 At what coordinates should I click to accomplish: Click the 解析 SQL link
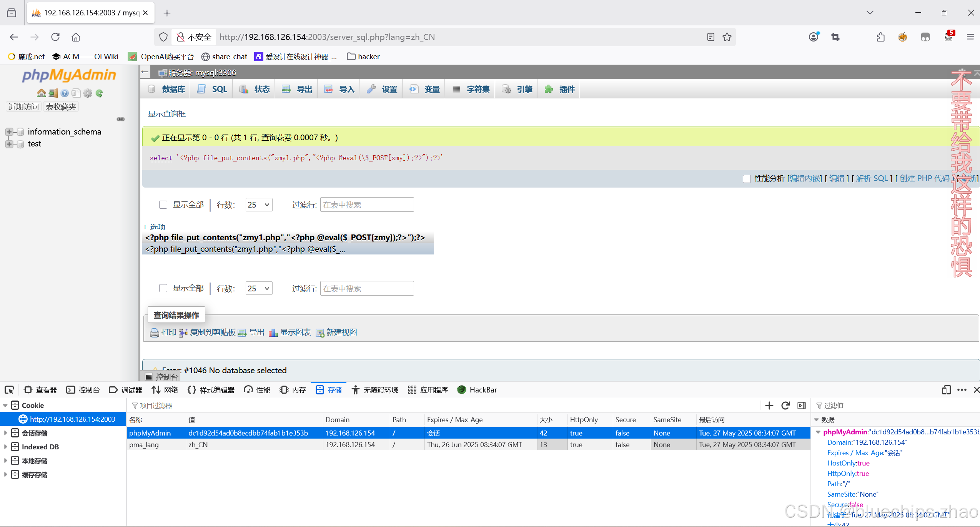872,178
